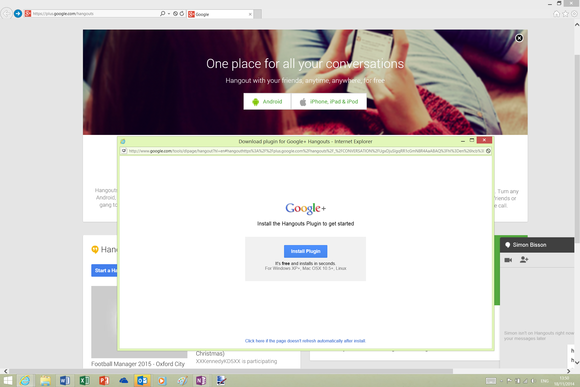Click the Start a Hangout blue button

pos(105,270)
